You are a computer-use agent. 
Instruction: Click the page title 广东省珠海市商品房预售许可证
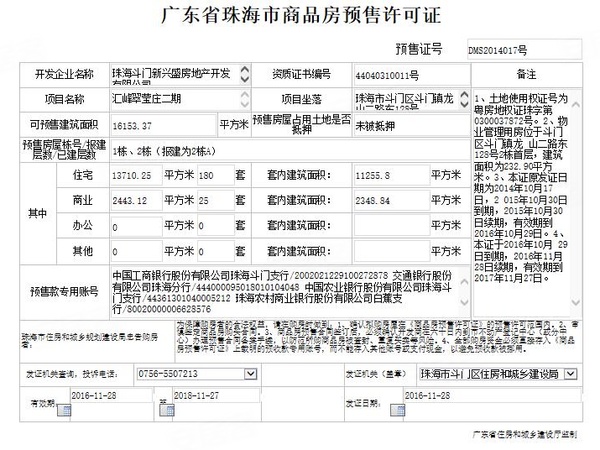pyautogui.click(x=301, y=15)
